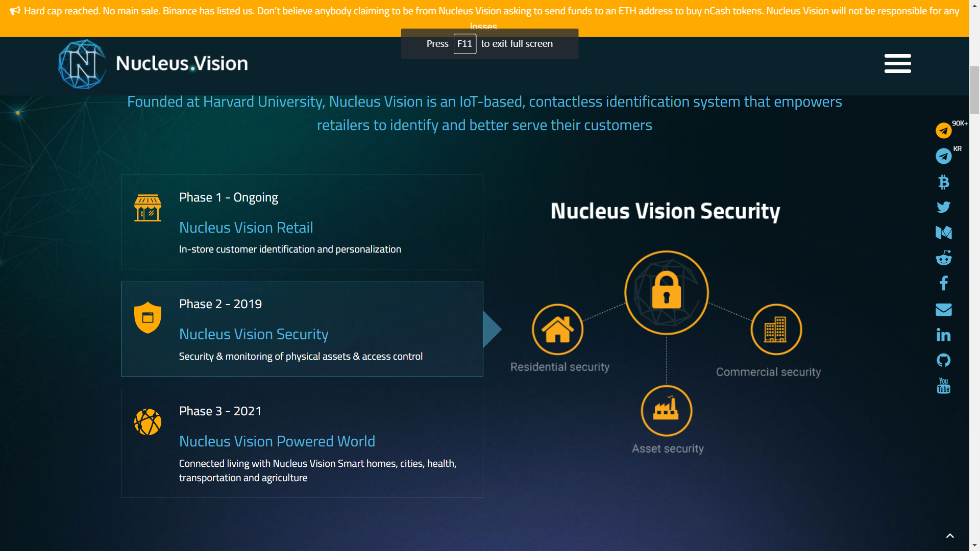Click 'Phase 3 - 2021' label
Screen dimensions: 980x551
220,411
